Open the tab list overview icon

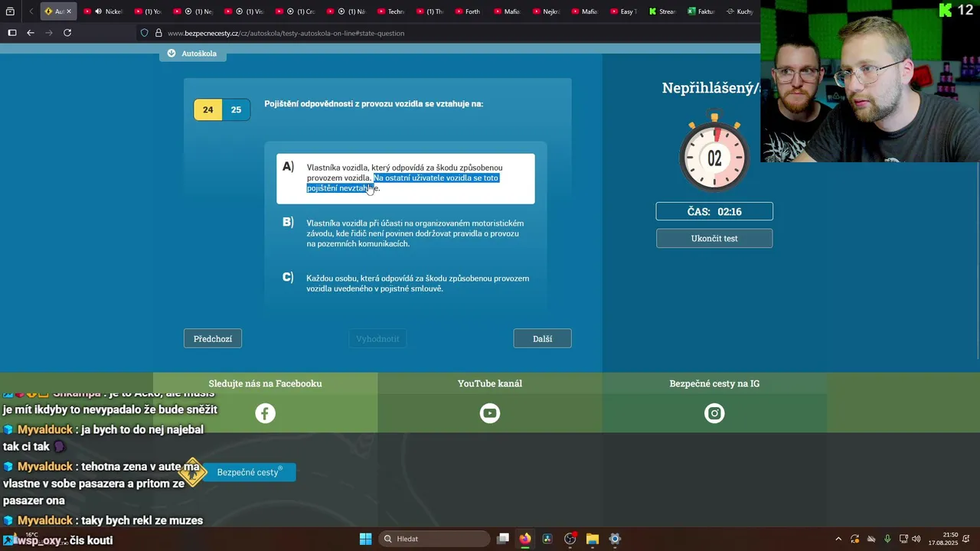tap(10, 11)
